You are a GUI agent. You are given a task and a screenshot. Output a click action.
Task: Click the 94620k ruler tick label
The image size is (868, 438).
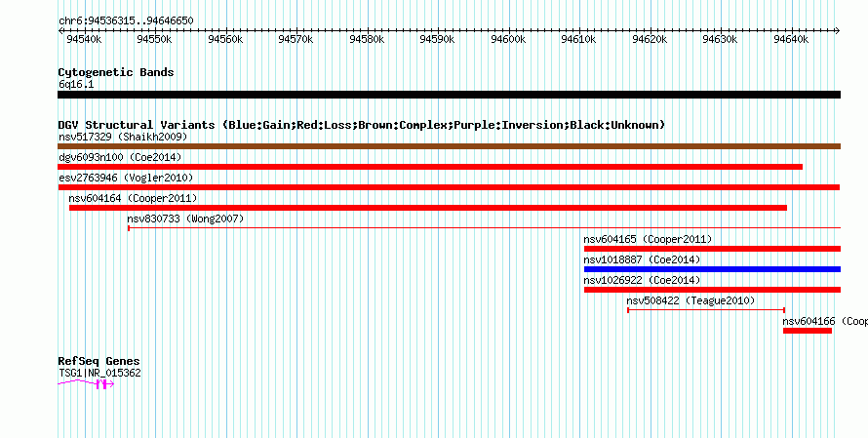(650, 39)
